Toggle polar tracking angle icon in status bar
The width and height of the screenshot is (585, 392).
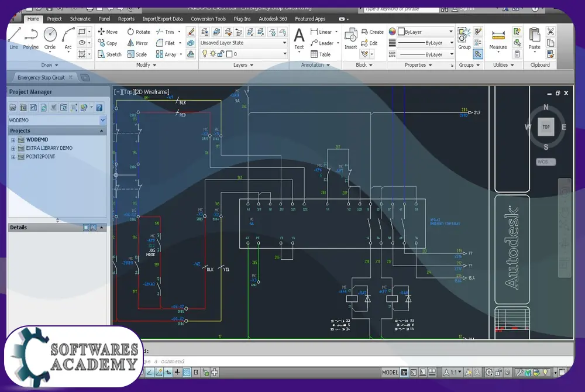pos(150,372)
